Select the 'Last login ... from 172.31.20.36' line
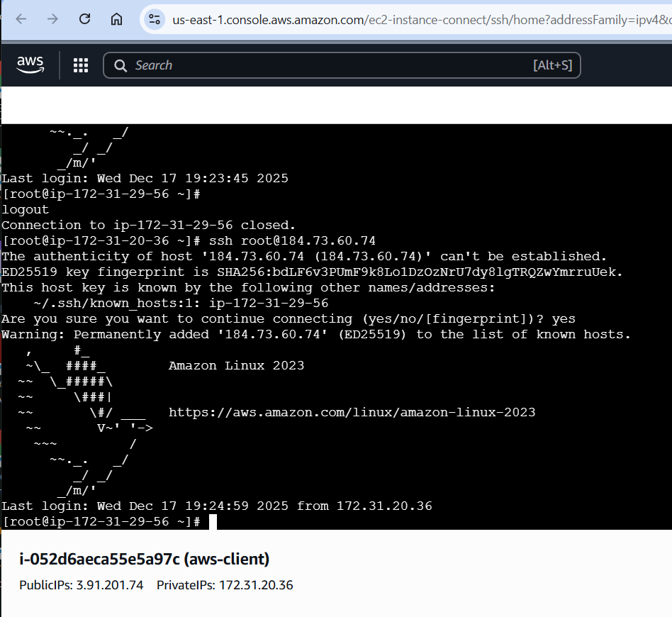This screenshot has height=617, width=672. tap(217, 506)
